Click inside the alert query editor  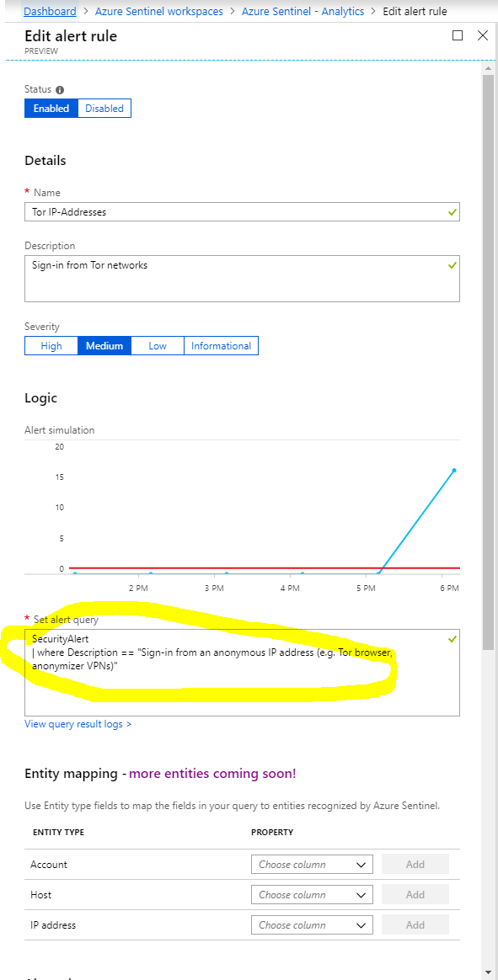click(242, 673)
